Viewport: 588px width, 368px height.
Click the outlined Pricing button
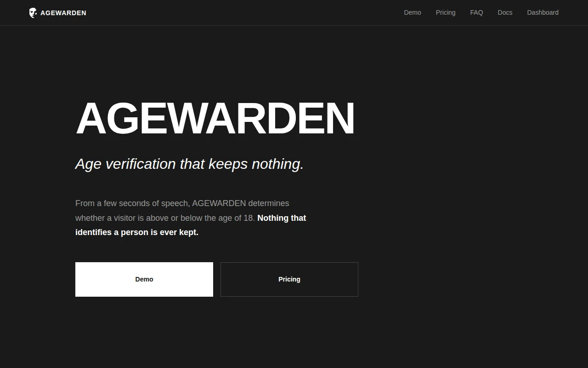point(289,279)
